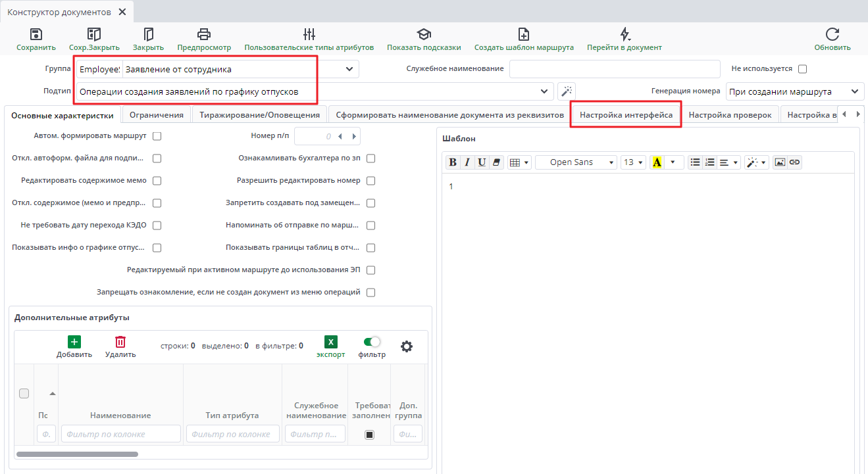
Task: Check Запрещать ознакомление, если не создан документ
Action: pos(370,293)
